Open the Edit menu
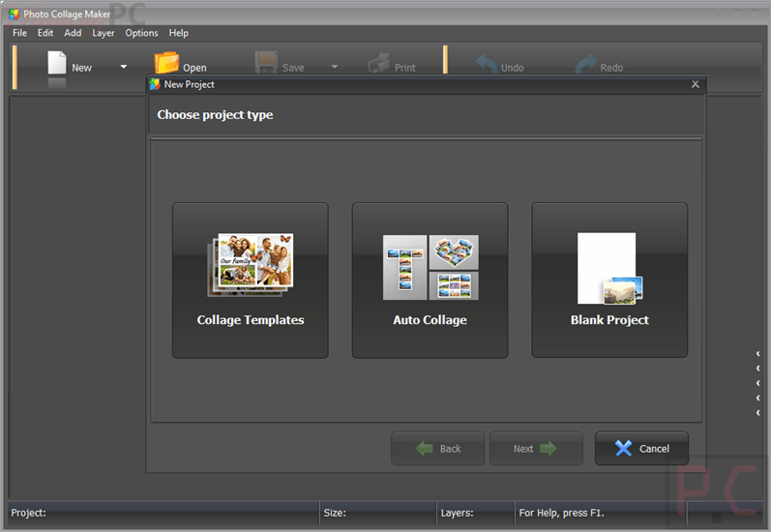Screen dimensions: 771x532 coord(45,33)
